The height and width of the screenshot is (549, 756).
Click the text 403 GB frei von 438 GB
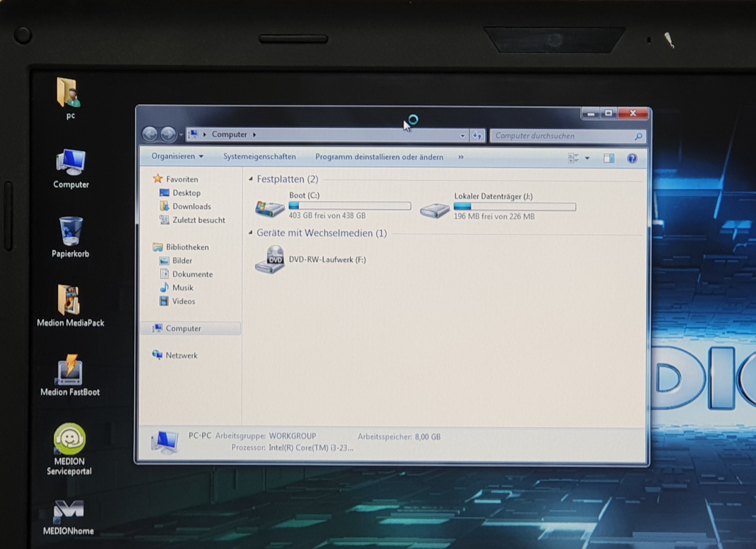(327, 216)
